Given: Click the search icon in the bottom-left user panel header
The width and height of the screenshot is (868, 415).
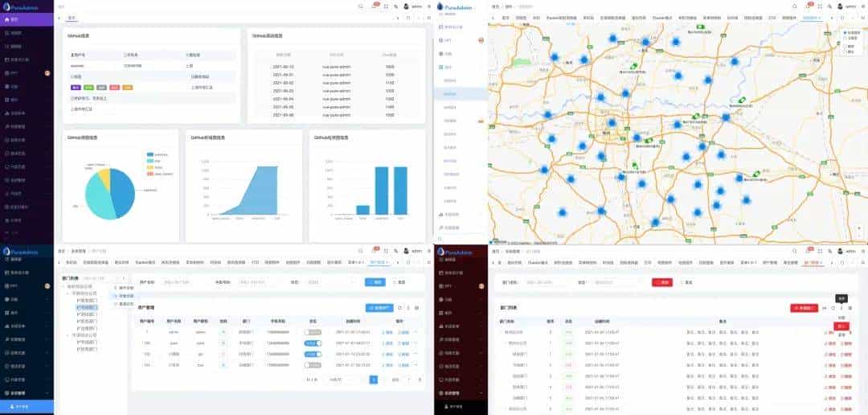Looking at the screenshot, I should (x=361, y=251).
